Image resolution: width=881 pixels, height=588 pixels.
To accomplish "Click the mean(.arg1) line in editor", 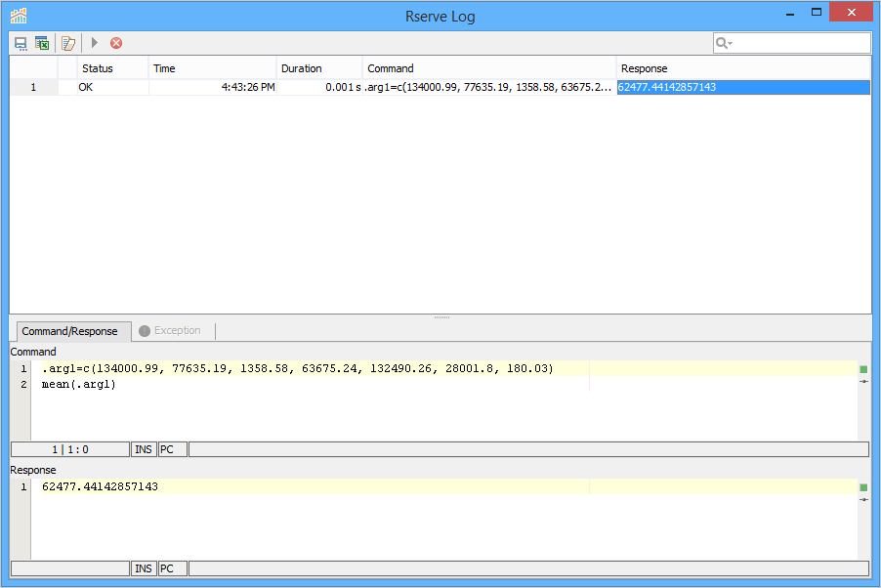I will point(79,385).
